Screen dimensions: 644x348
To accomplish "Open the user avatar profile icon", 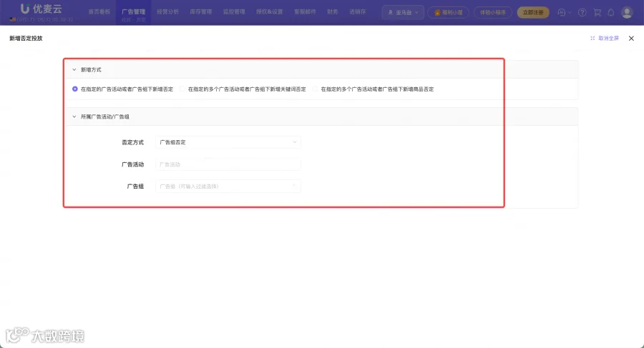I will [x=627, y=12].
